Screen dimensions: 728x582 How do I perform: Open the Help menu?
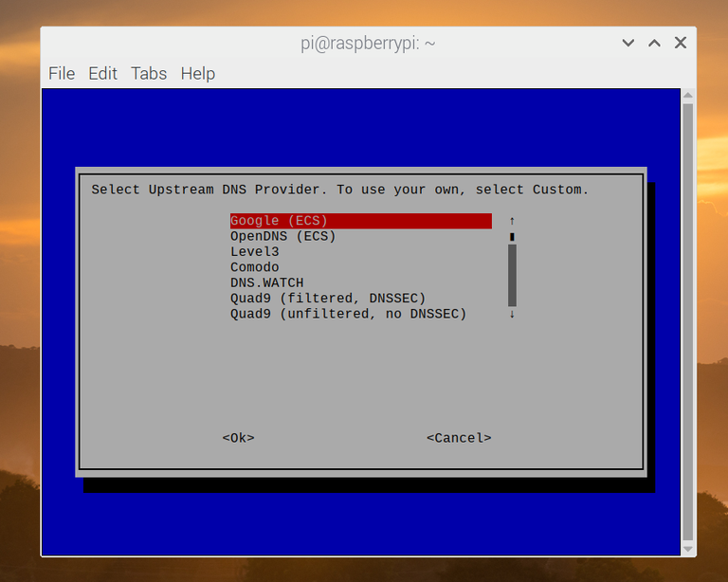click(198, 73)
